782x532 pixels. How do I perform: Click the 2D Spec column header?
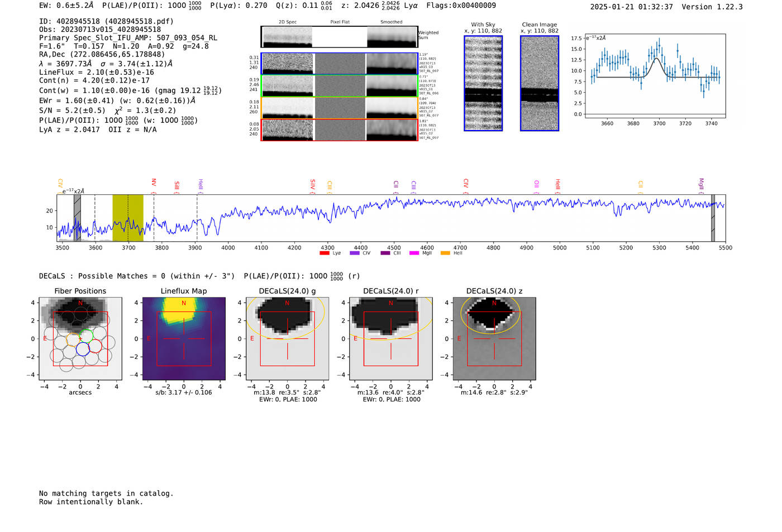[x=288, y=22]
